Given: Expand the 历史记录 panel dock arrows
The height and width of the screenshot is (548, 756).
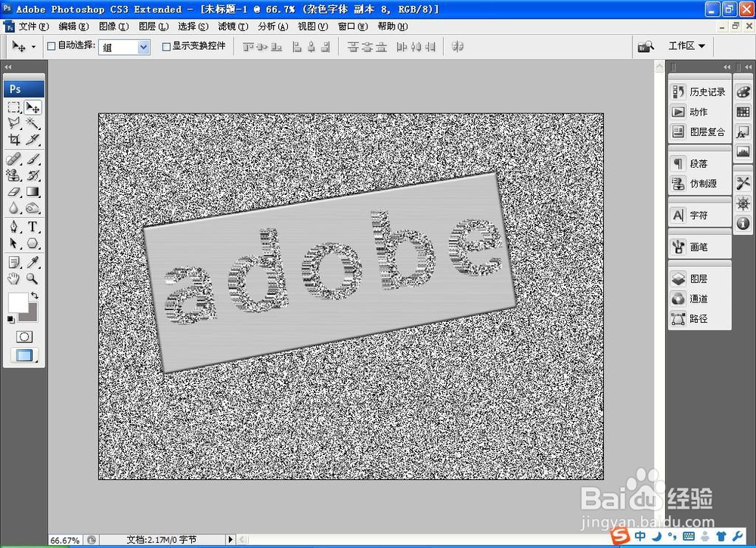Looking at the screenshot, I should tap(727, 67).
